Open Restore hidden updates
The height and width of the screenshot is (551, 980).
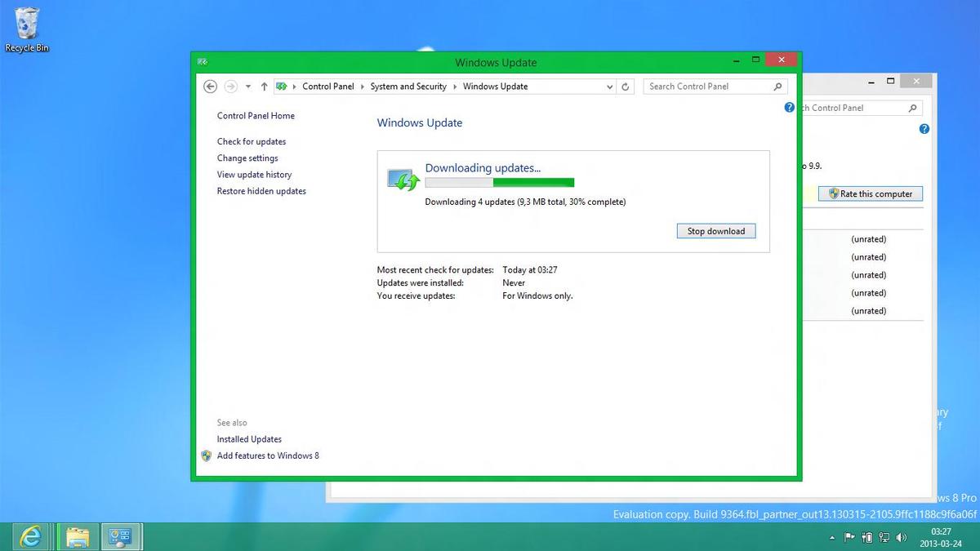tap(261, 191)
